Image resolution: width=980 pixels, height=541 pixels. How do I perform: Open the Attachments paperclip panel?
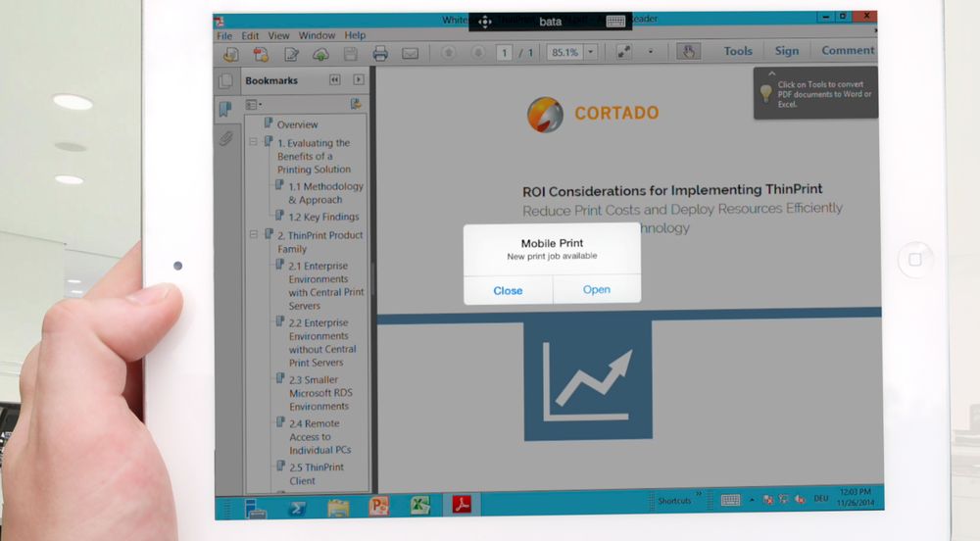[225, 137]
